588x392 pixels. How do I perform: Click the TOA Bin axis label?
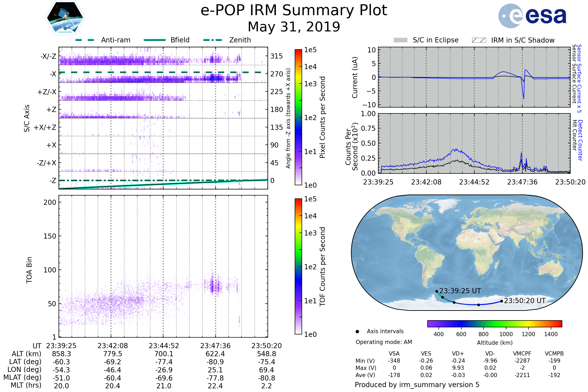tap(29, 270)
